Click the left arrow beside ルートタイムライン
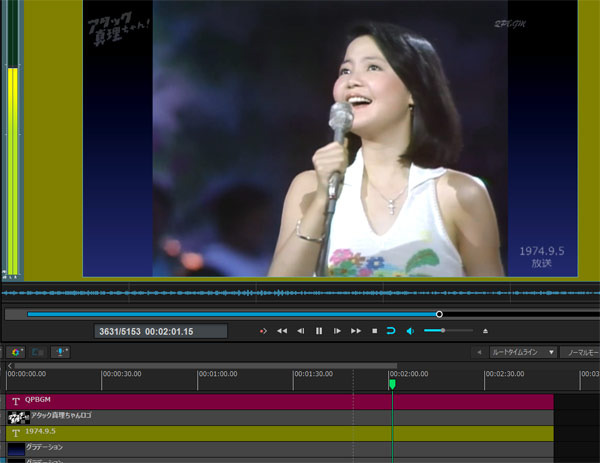 point(479,352)
